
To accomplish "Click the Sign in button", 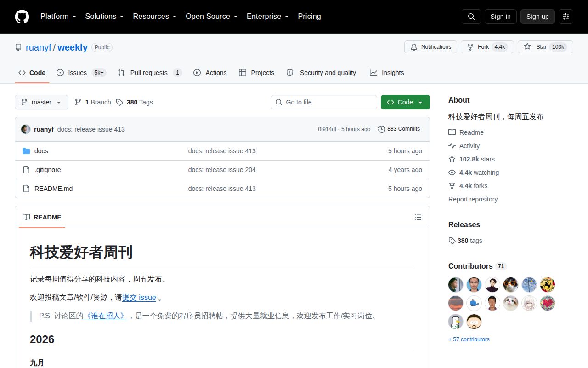I will 500,17.
